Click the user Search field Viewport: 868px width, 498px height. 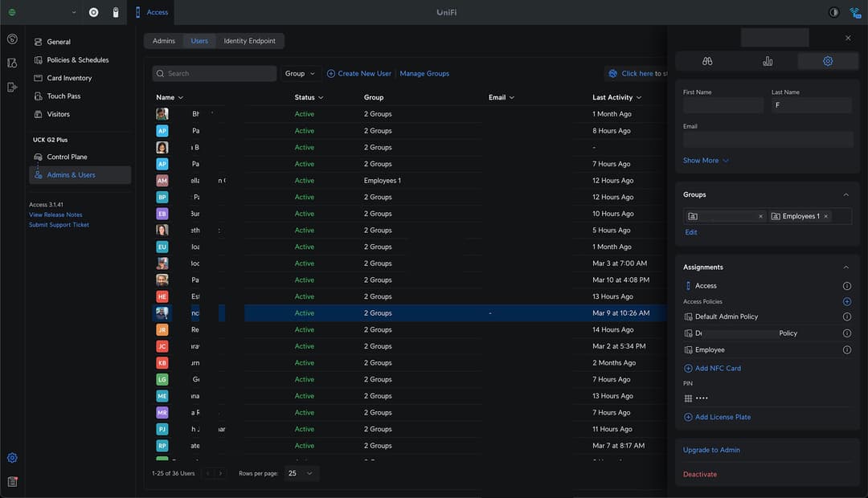(215, 74)
